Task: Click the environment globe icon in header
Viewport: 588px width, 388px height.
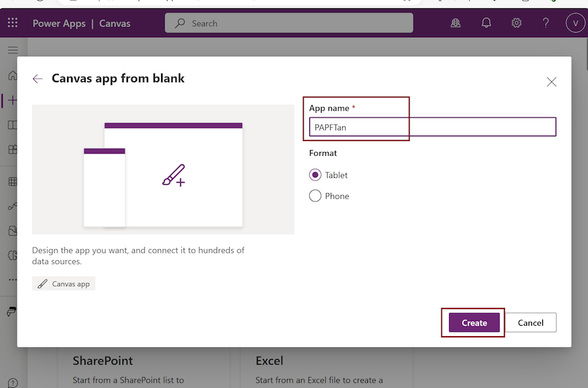Action: tap(456, 24)
